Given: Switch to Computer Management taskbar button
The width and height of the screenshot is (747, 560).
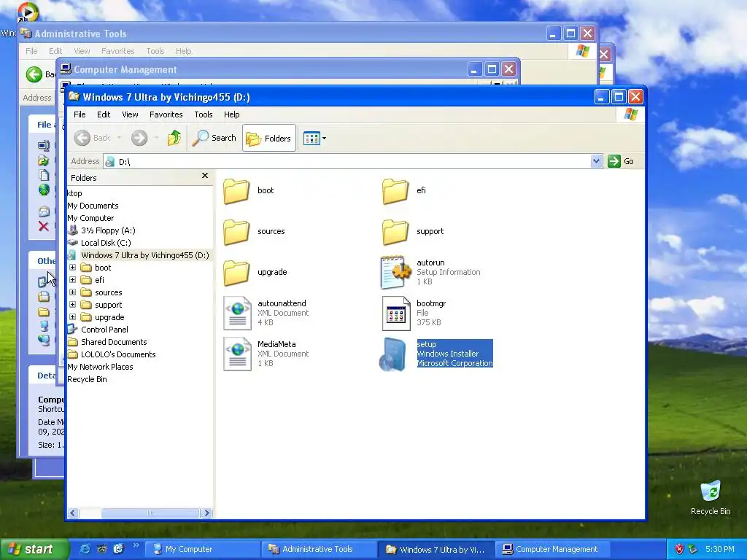Looking at the screenshot, I should point(552,550).
